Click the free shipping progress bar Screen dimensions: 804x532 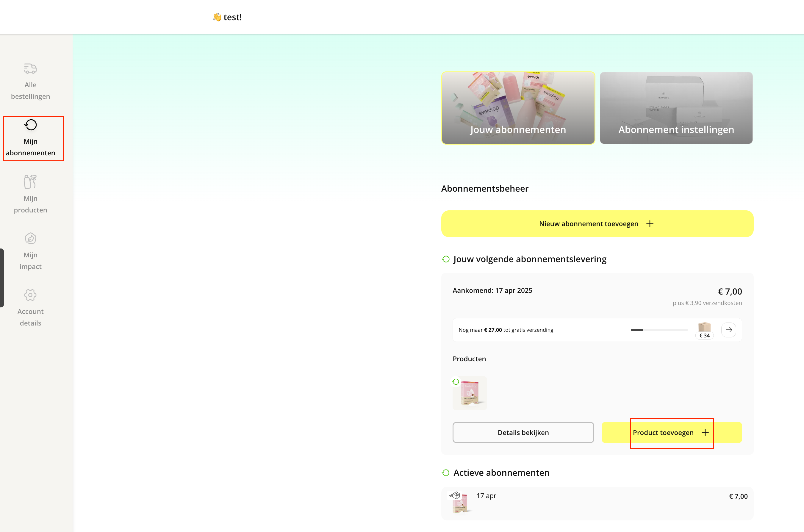(659, 329)
